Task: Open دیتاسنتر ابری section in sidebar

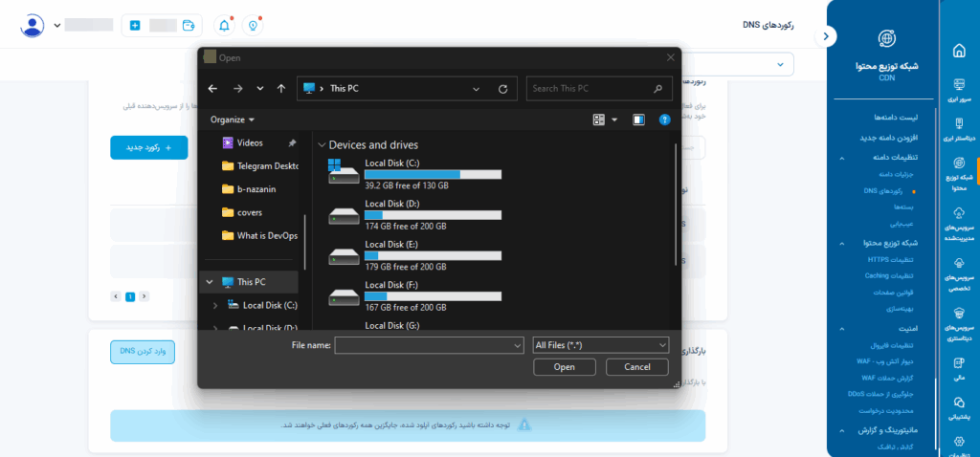Action: click(x=958, y=129)
